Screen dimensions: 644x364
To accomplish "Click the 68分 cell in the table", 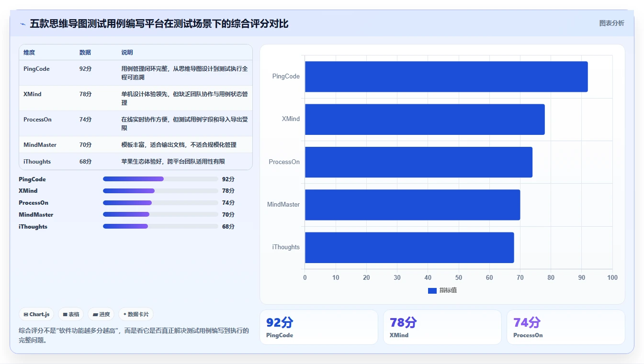I will click(85, 162).
